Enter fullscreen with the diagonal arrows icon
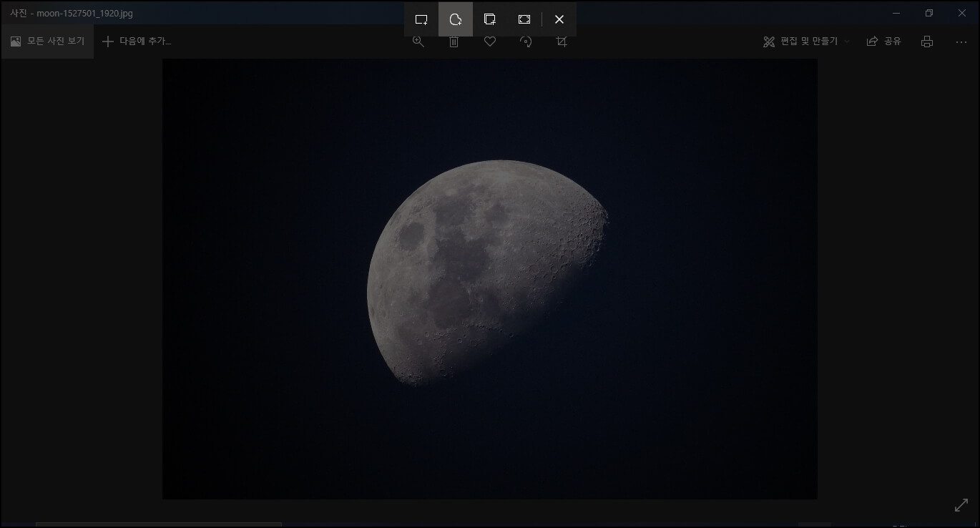This screenshot has height=528, width=980. coord(961,505)
